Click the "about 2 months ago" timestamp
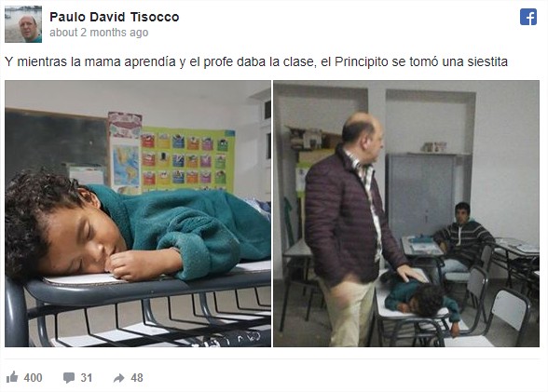The height and width of the screenshot is (392, 548). click(99, 33)
